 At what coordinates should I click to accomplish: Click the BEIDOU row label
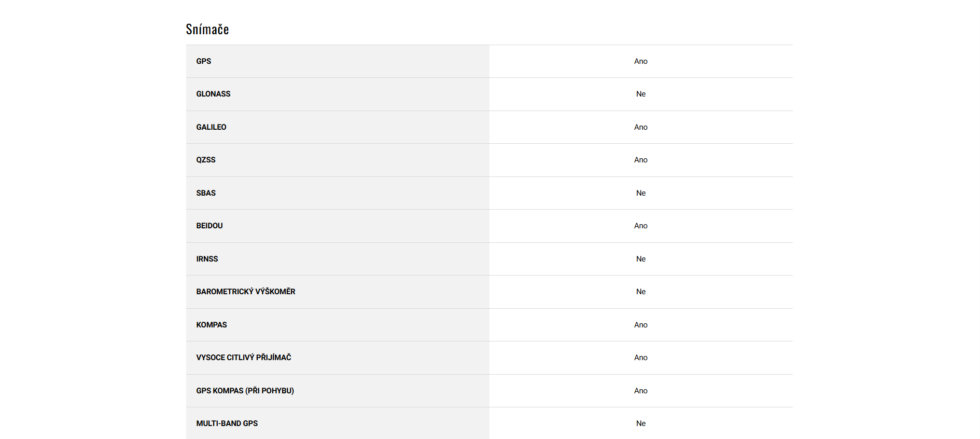coord(209,226)
